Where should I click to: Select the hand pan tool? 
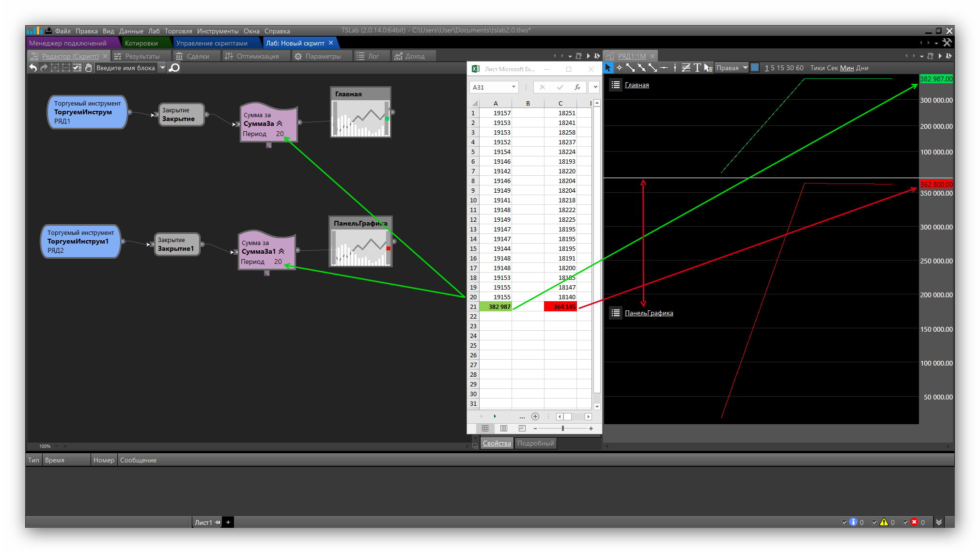88,68
